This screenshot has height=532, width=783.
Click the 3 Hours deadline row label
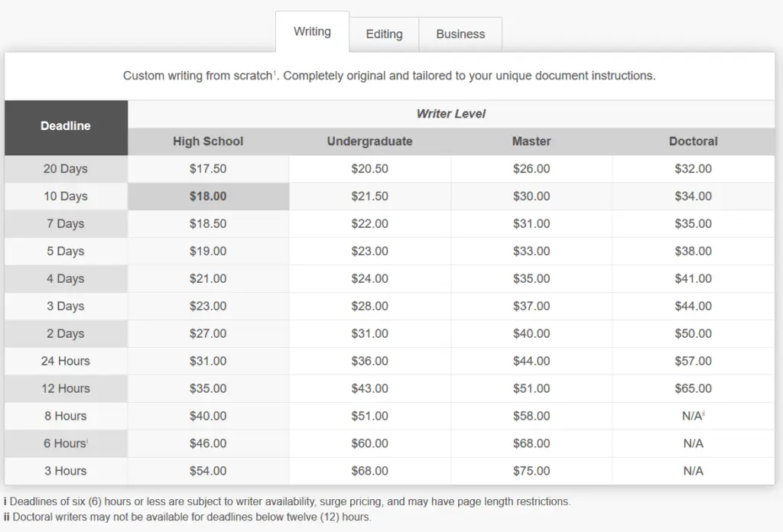[66, 471]
